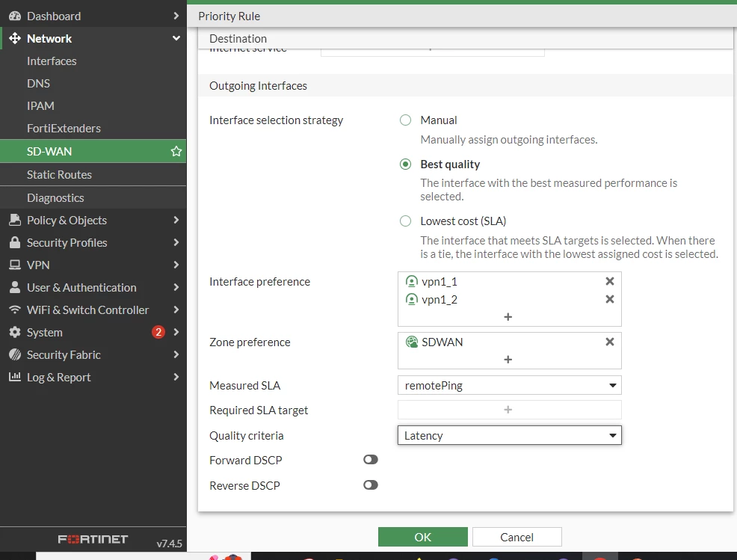Screen dimensions: 737x560
Task: Open the Quality criteria Latency dropdown
Action: [x=510, y=435]
